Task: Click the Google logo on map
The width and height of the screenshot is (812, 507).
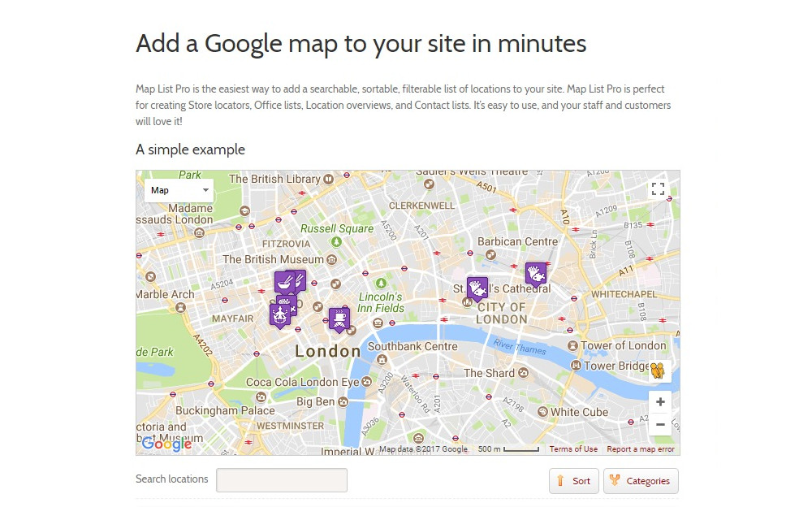Action: point(166,444)
